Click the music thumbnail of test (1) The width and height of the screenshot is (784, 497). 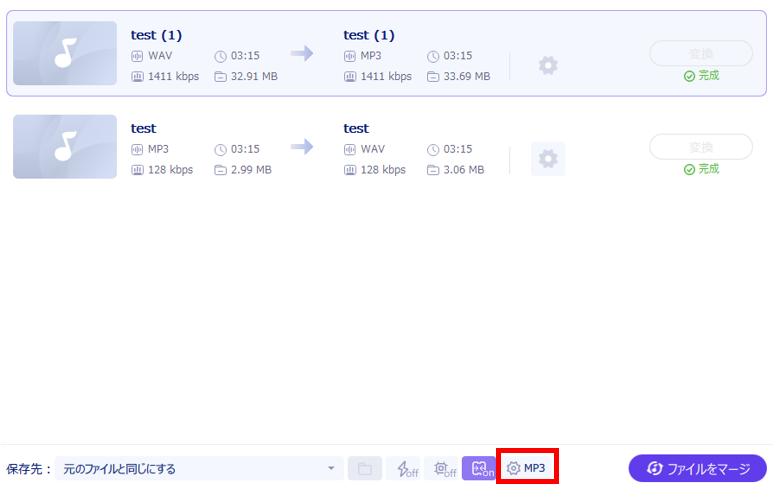pos(65,53)
